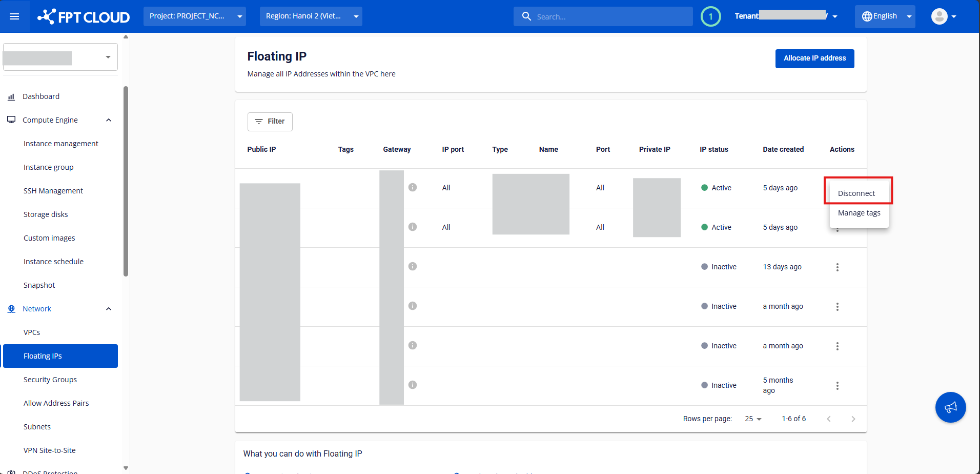Open the Project selector dropdown
Viewport: 980px width, 474px height.
point(195,16)
